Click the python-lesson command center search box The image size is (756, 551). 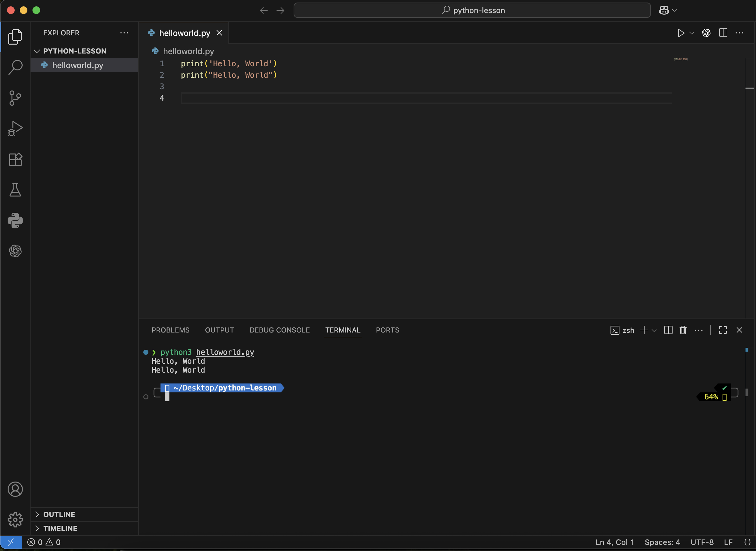click(472, 10)
